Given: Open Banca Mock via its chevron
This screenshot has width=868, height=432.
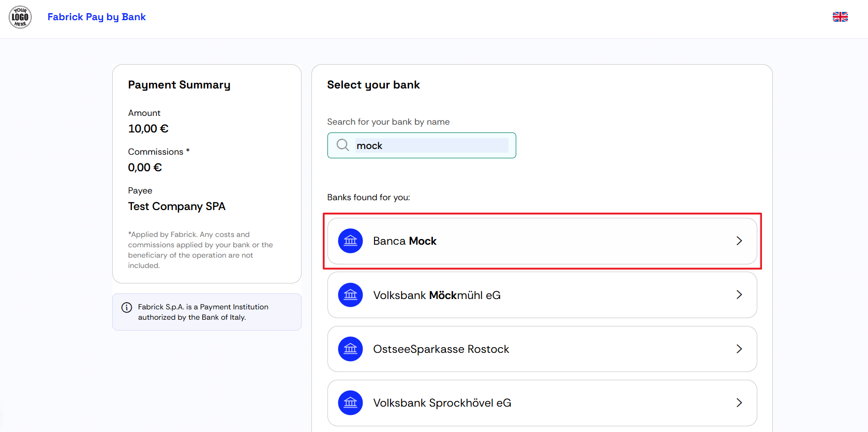Looking at the screenshot, I should tap(739, 241).
